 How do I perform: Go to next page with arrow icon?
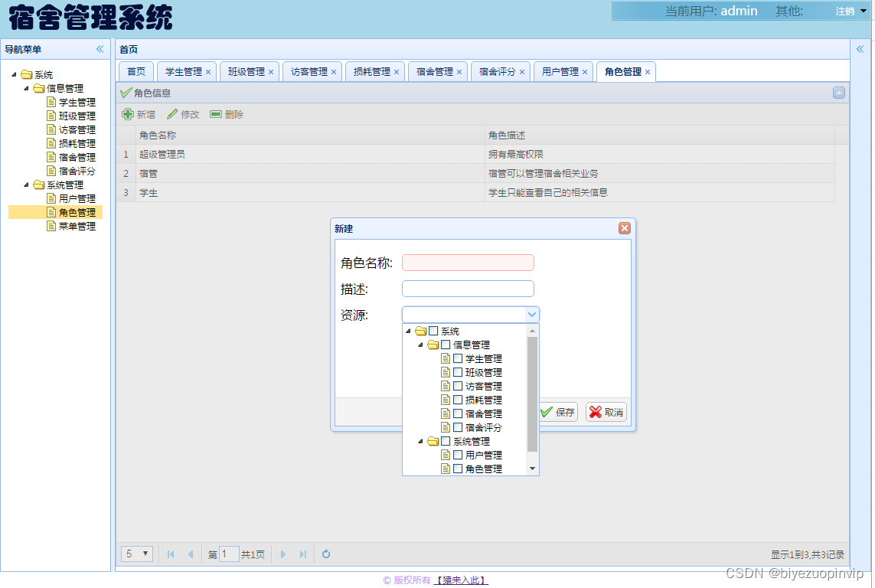coord(283,554)
